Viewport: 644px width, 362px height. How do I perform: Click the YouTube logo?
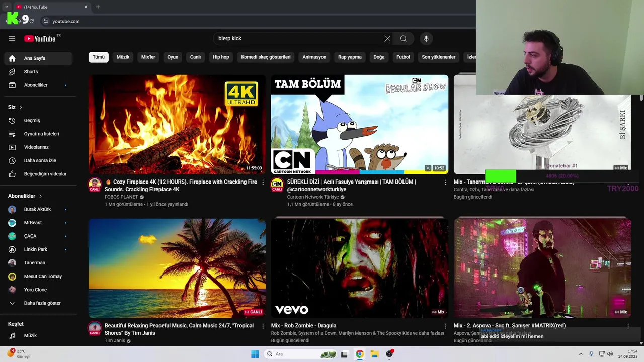[x=40, y=39]
